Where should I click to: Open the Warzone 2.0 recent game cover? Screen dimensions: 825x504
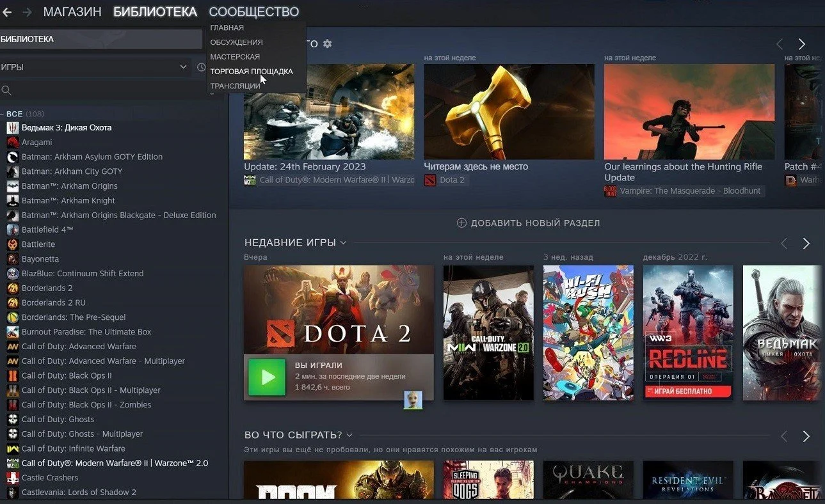(x=488, y=333)
